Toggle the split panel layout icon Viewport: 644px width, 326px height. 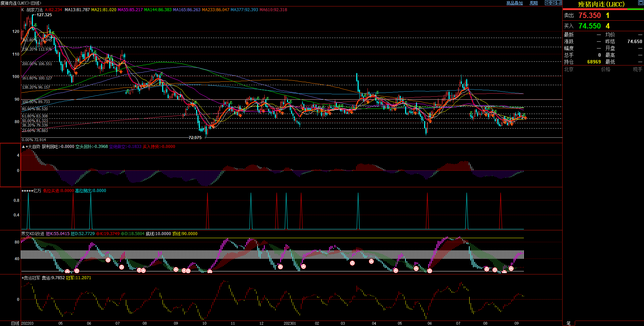click(x=559, y=3)
